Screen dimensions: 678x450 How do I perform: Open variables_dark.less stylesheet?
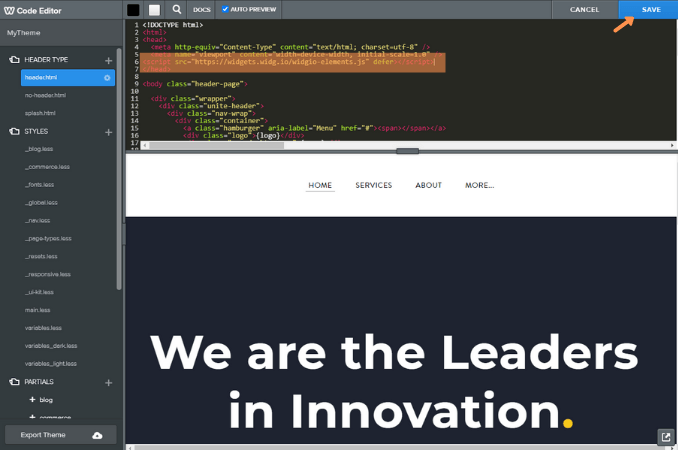[x=51, y=346]
